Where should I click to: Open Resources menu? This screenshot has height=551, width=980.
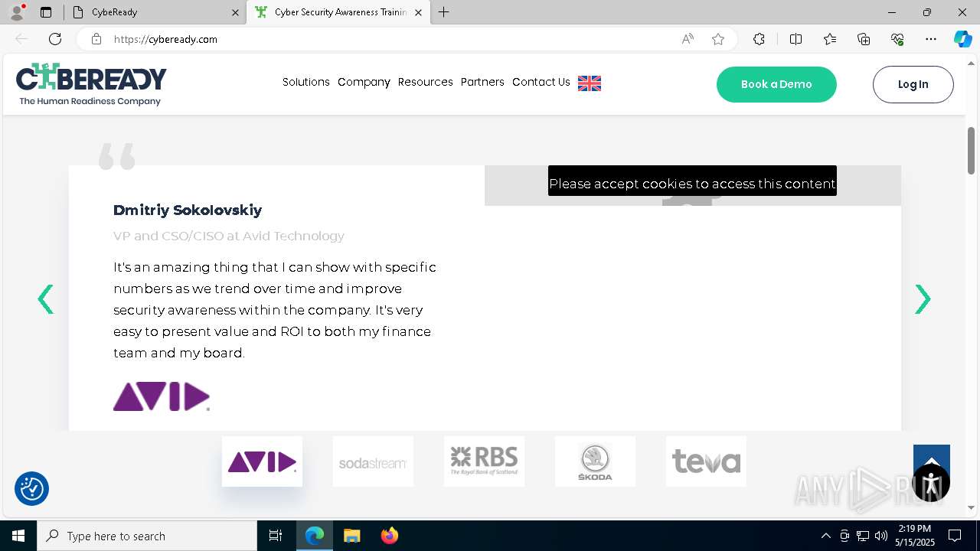tap(426, 82)
